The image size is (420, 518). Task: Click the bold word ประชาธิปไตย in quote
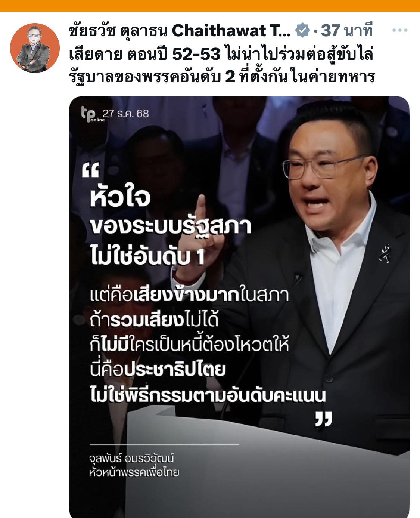175,370
